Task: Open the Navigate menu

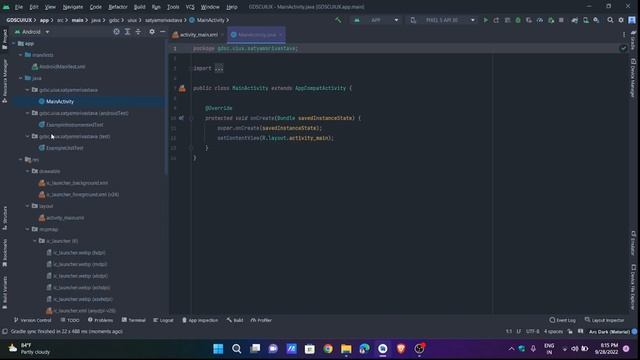Action: click(x=73, y=7)
